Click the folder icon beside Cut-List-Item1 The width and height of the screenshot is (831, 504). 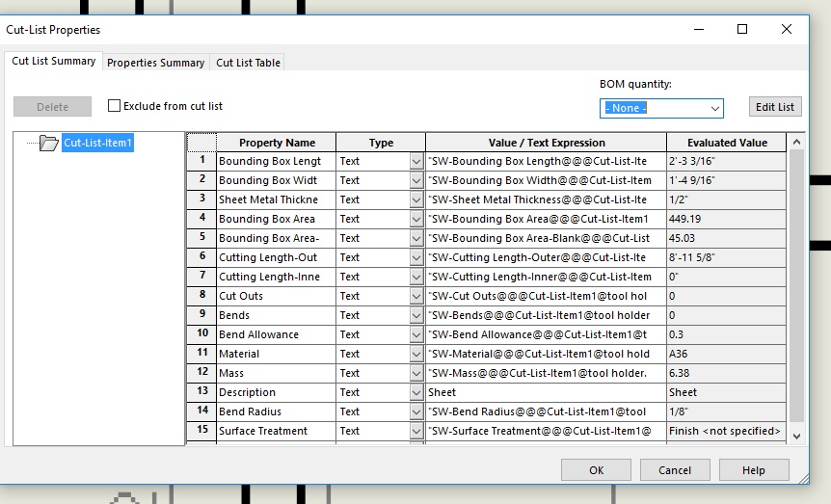pyautogui.click(x=49, y=143)
